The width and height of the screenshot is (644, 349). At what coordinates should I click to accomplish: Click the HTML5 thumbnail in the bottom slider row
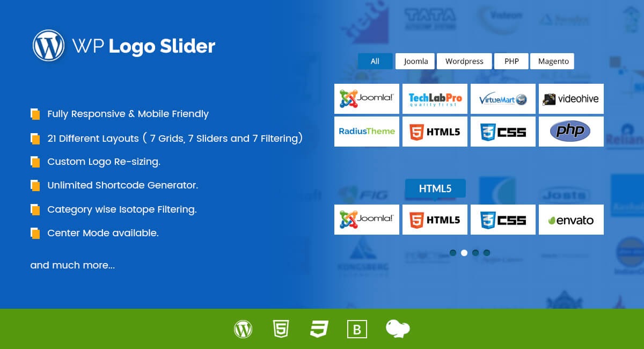[435, 219]
